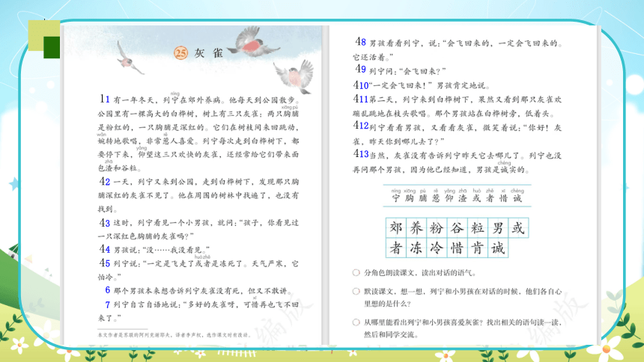The height and width of the screenshot is (362, 644).
Task: Click blue paragraph number 3 before 这时，列宁看见
Action: coord(108,223)
